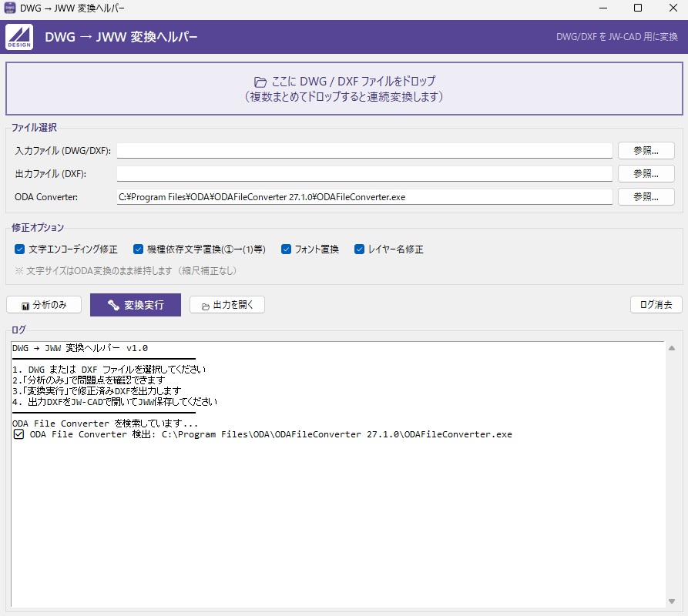The image size is (688, 616).
Task: Click the DWG / DXF file drop area
Action: point(344,89)
